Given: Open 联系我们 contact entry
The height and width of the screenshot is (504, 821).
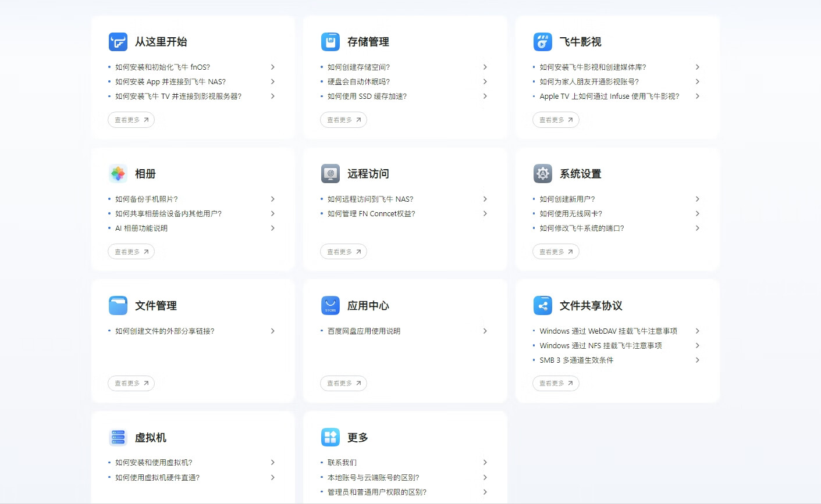Looking at the screenshot, I should pyautogui.click(x=342, y=463).
